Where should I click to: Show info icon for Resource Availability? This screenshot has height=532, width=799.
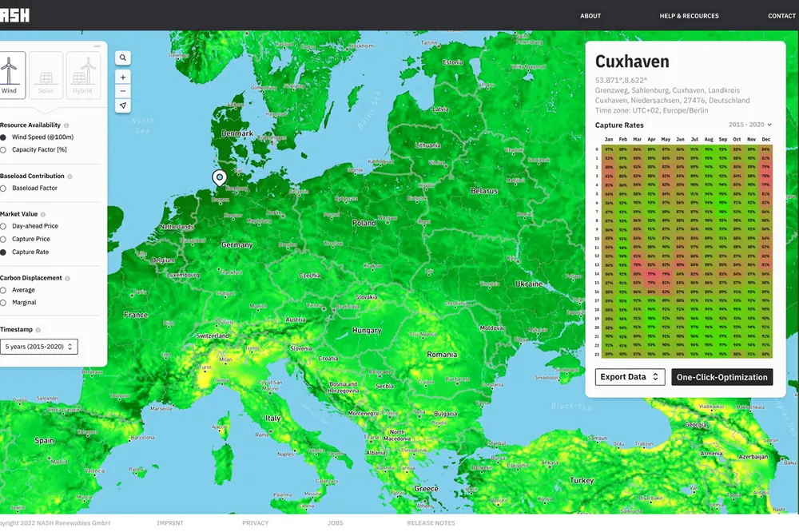(66, 125)
